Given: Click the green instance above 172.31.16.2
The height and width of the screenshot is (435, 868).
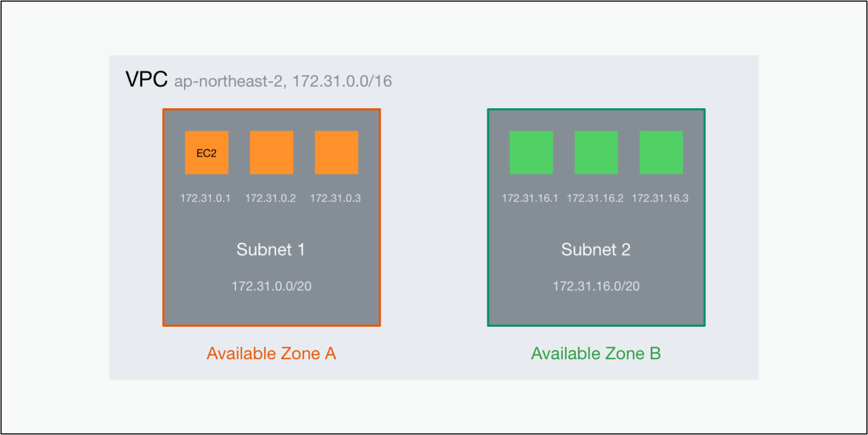Looking at the screenshot, I should coord(596,152).
